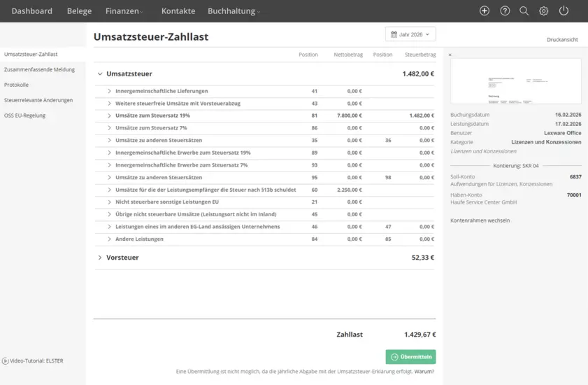Image resolution: width=588 pixels, height=385 pixels.
Task: Close the document preview panel
Action: click(x=450, y=55)
